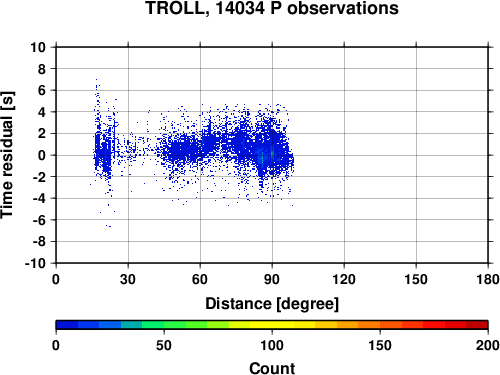500x375 pixels.
Task: Click the plot title 'TROLL, 14034 P observations'
Action: pyautogui.click(x=272, y=8)
